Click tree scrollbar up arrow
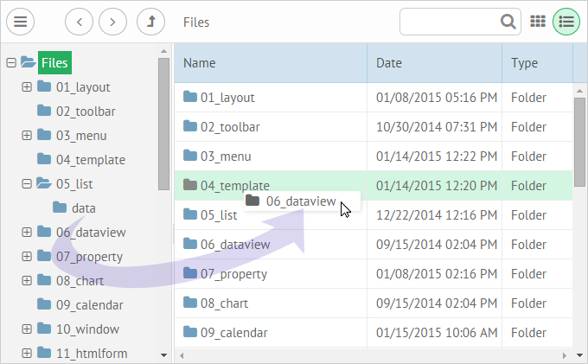Screen dimensions: 588x364 click(x=164, y=51)
